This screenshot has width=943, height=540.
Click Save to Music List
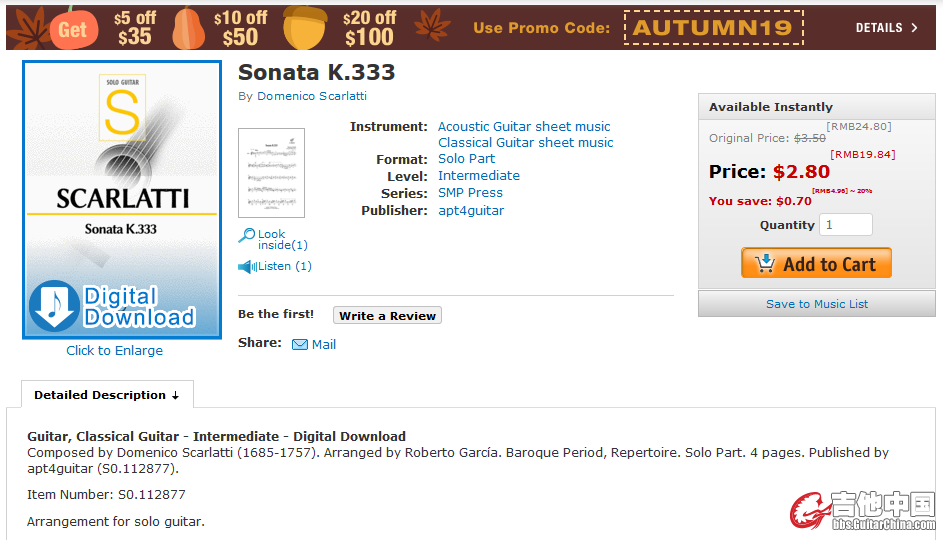tap(817, 304)
